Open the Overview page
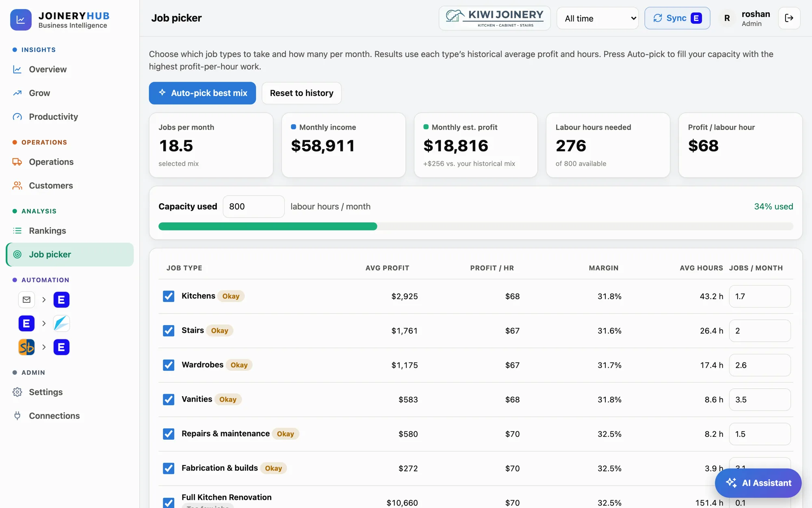Screen dimensions: 812x508 [x=70, y=69]
